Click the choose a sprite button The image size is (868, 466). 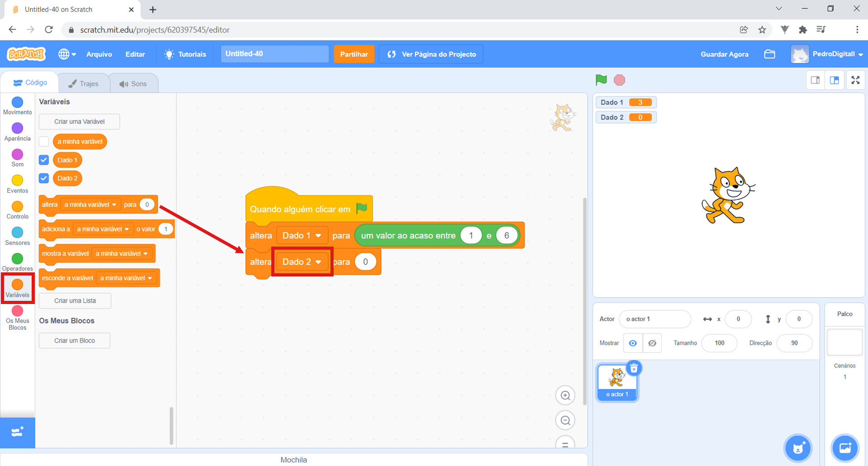pos(798,448)
